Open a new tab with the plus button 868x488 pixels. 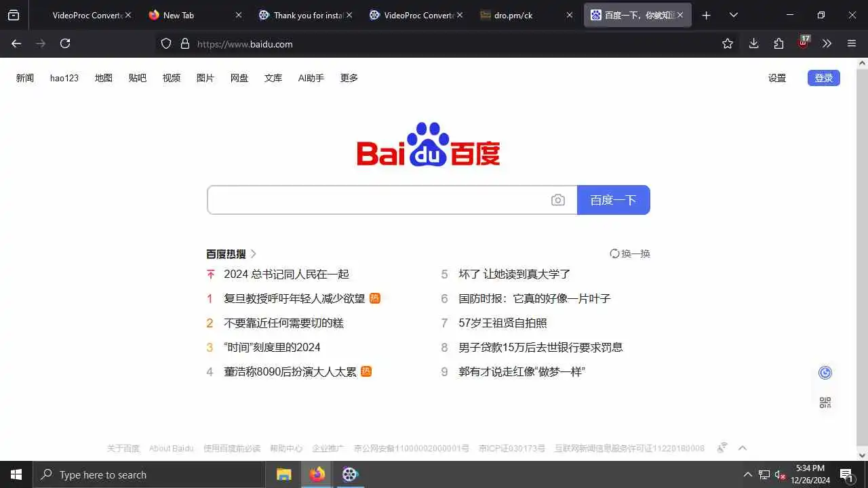[x=707, y=15]
